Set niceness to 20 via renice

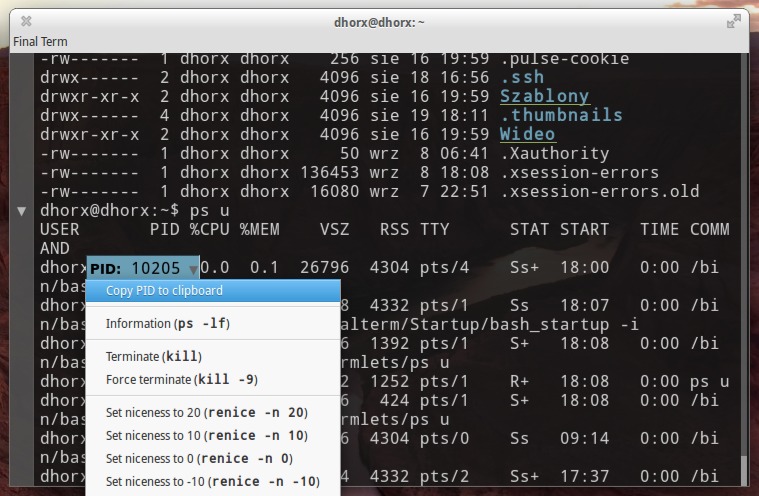coord(213,412)
